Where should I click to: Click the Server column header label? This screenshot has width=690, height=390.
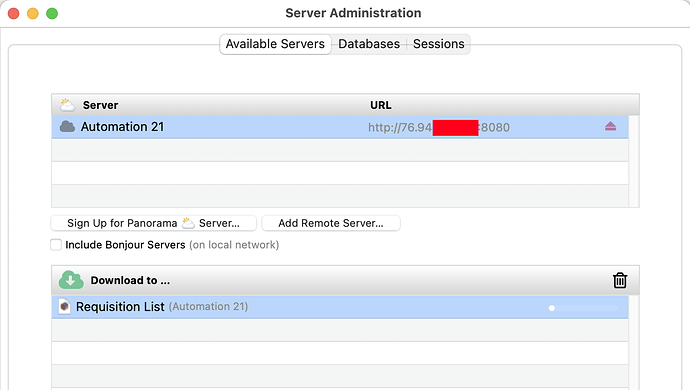point(100,105)
